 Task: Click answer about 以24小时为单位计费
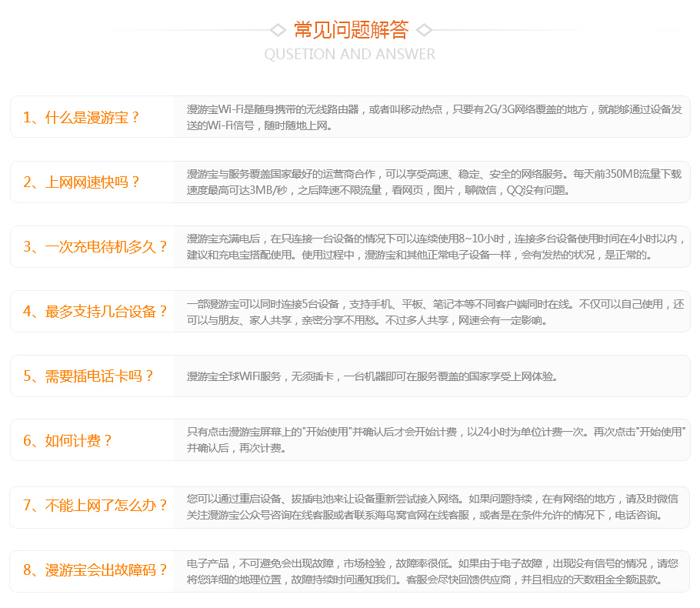(x=436, y=439)
